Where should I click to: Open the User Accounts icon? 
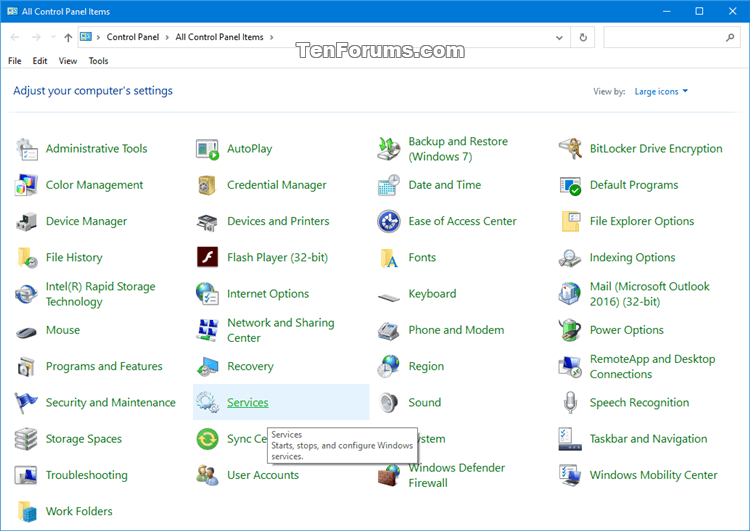pos(208,476)
